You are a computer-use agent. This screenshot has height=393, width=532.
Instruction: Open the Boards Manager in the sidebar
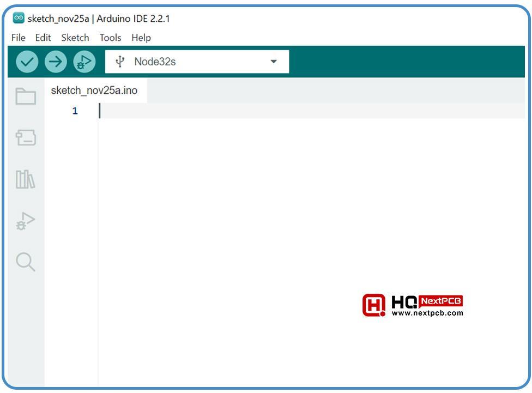[26, 137]
